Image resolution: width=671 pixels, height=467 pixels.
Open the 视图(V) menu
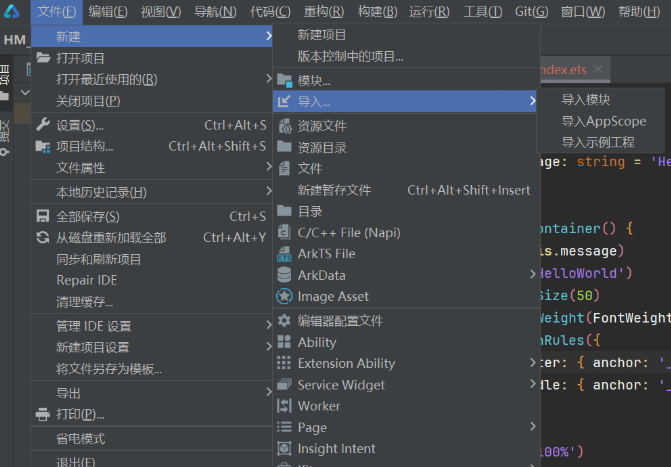point(160,12)
